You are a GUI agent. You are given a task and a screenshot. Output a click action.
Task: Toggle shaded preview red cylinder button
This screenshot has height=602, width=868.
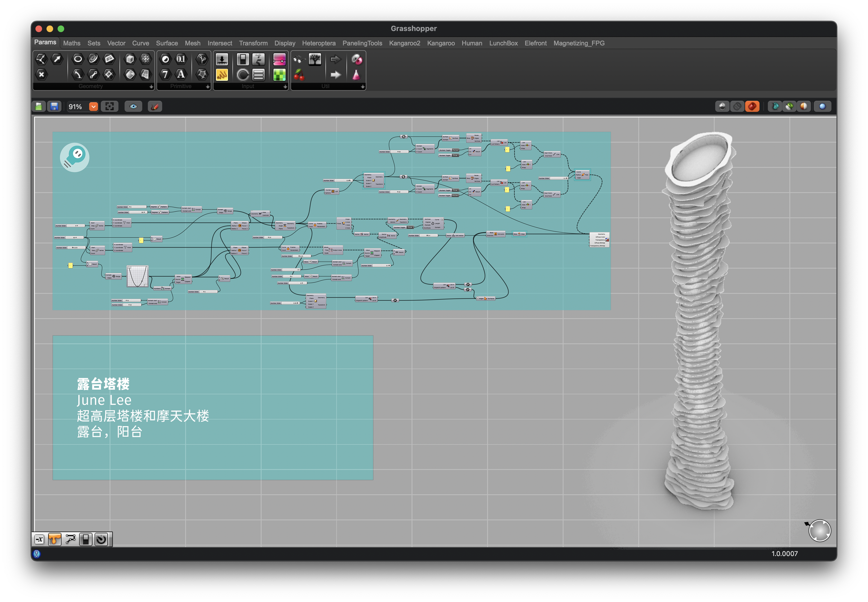(x=752, y=107)
